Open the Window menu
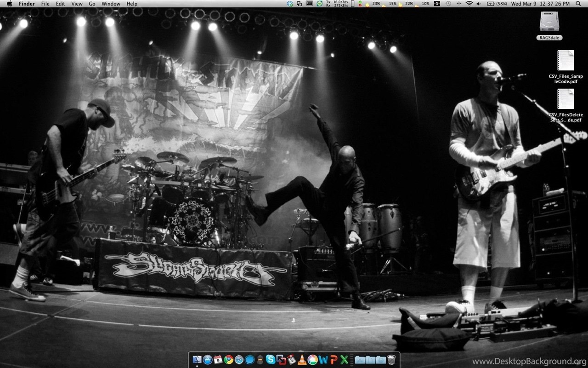This screenshot has height=368, width=588. pos(111,4)
